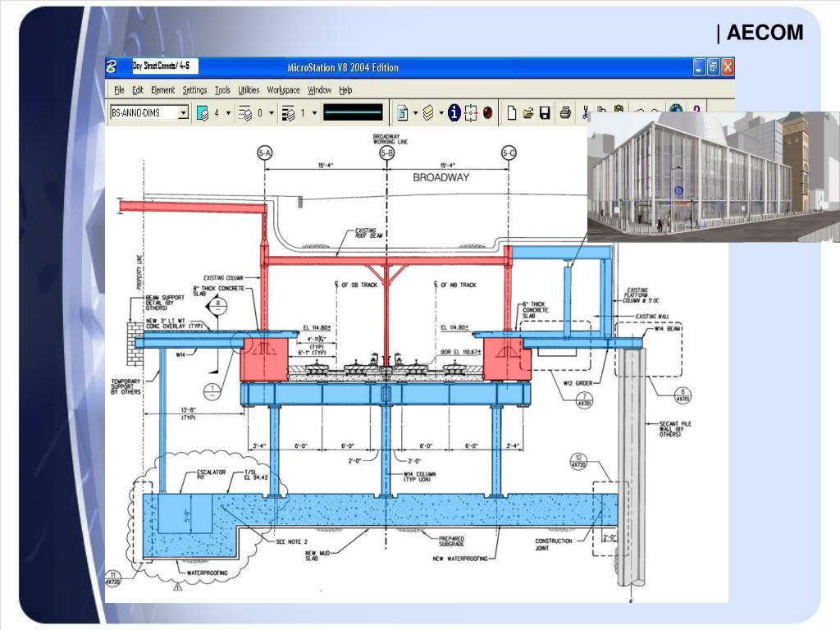The image size is (840, 630).
Task: Click the 'W12 GIRDER' label
Action: tap(577, 383)
